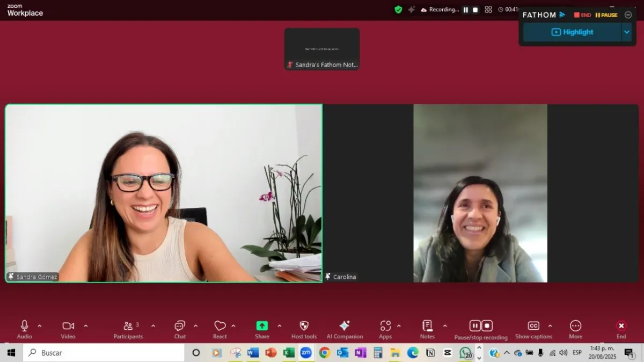Open Snipping Tool from taskbar
The width and height of the screenshot is (644, 362).
point(235,353)
